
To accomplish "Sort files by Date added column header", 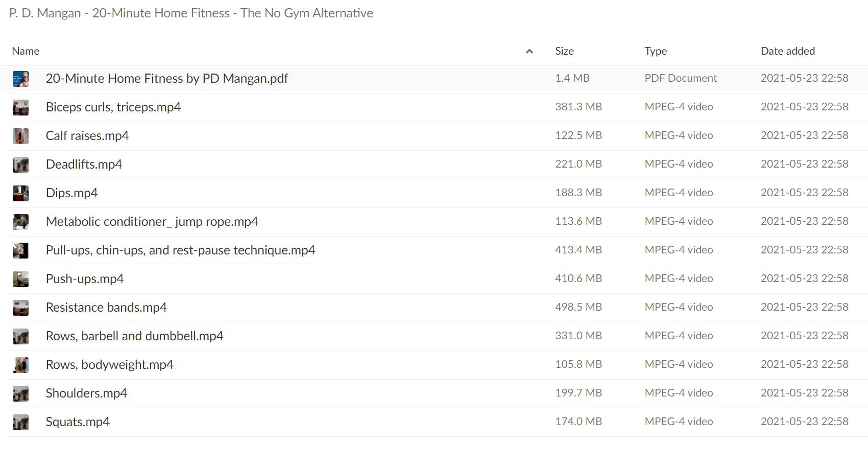I will click(x=788, y=51).
